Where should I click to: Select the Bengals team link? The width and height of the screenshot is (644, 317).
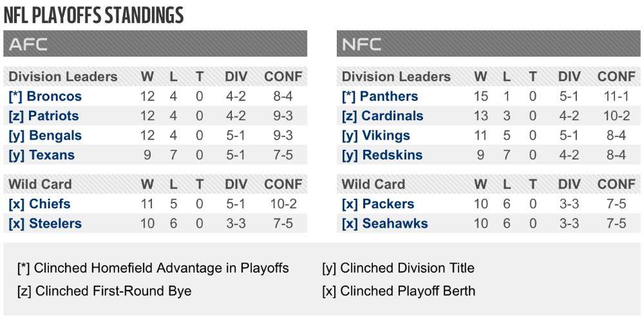[45, 136]
